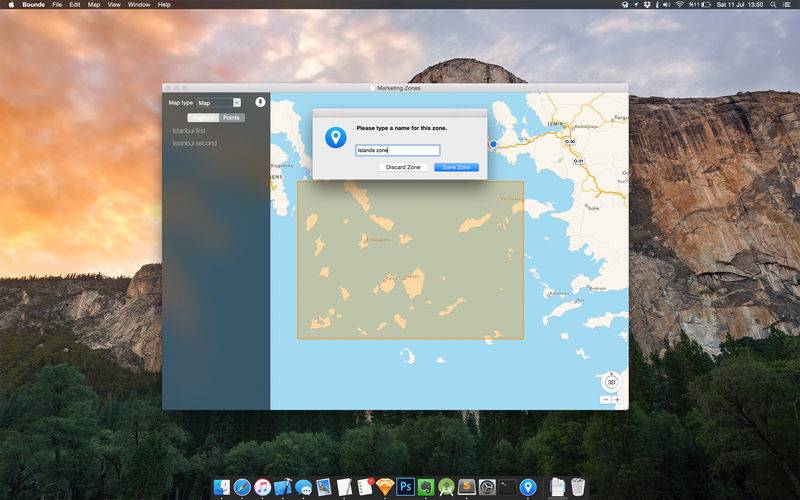Screen dimensions: 800x500
Task: Open the Map menu in menu bar
Action: point(94,5)
